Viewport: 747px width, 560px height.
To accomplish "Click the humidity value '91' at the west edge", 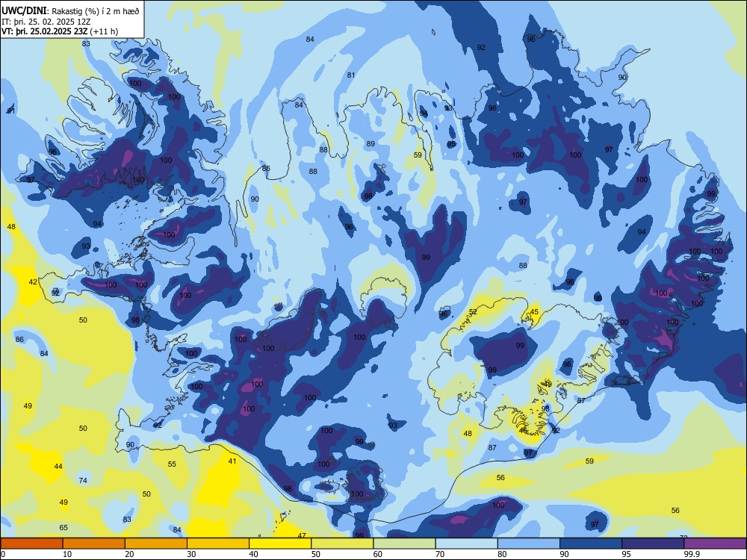I will [x=10, y=111].
